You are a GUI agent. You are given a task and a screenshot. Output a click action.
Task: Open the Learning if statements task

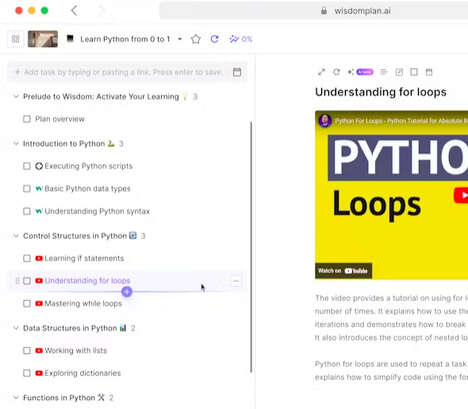[84, 258]
